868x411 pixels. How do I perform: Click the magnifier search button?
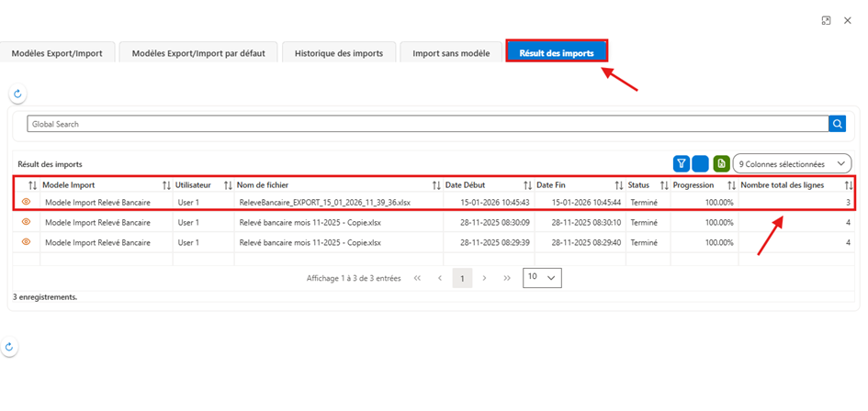[x=837, y=124]
